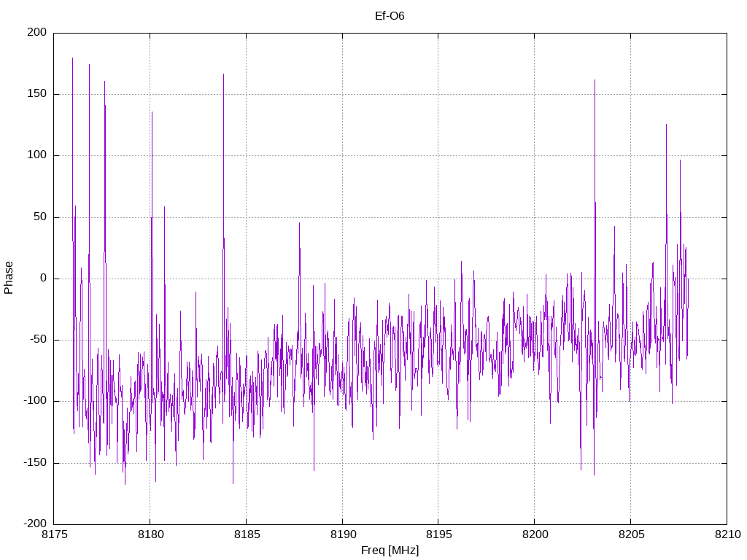Select the y-axis tick label 50
The width and height of the screenshot is (747, 560).
(41, 217)
